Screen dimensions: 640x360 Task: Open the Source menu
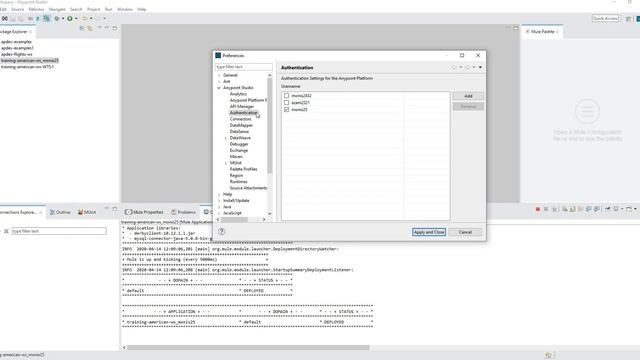(18, 9)
